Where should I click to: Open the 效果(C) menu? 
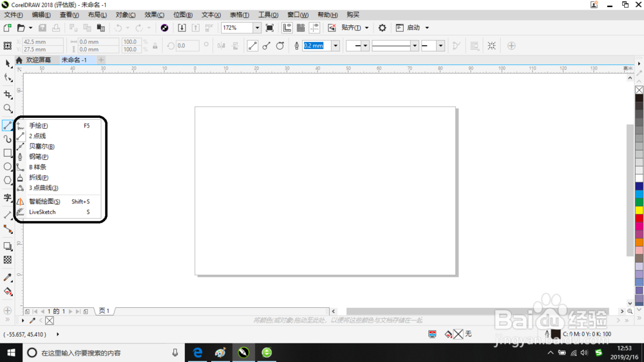(x=155, y=15)
